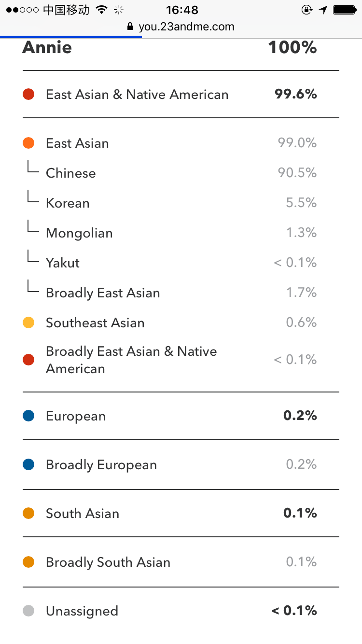This screenshot has width=362, height=644.
Task: Tap the cellular signal strength dots
Action: click(x=22, y=10)
